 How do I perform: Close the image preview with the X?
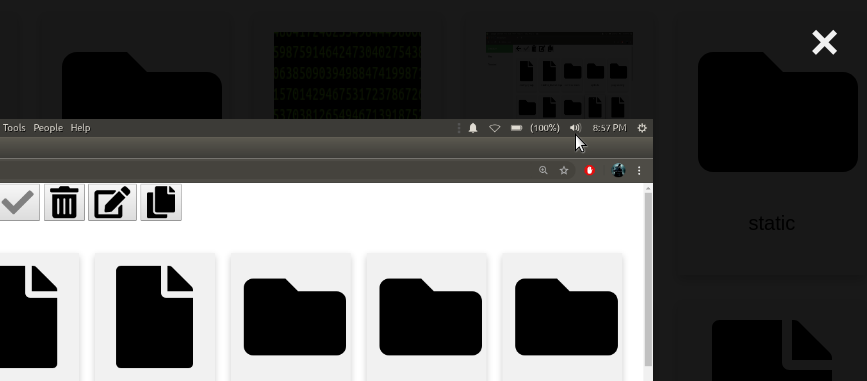[x=824, y=43]
